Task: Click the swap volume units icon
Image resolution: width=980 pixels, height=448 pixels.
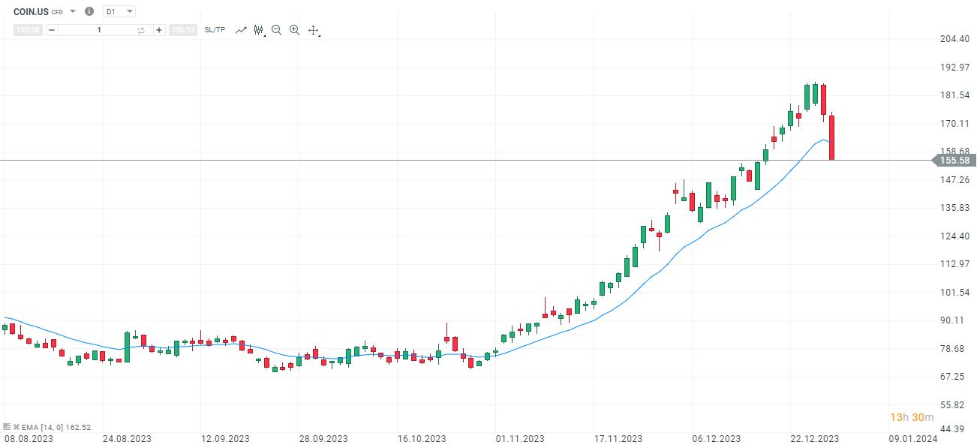Action: [x=140, y=30]
